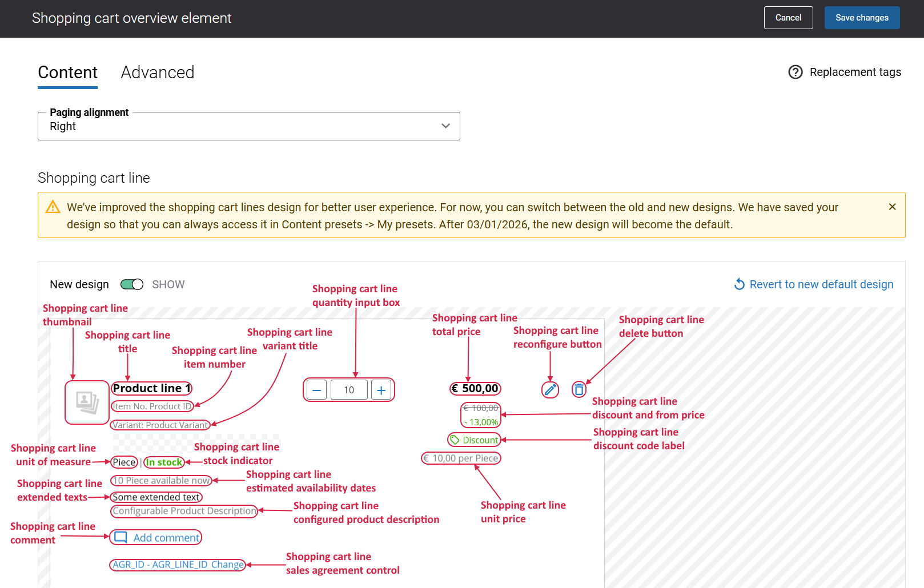Open the Paging alignment dropdown

click(248, 126)
